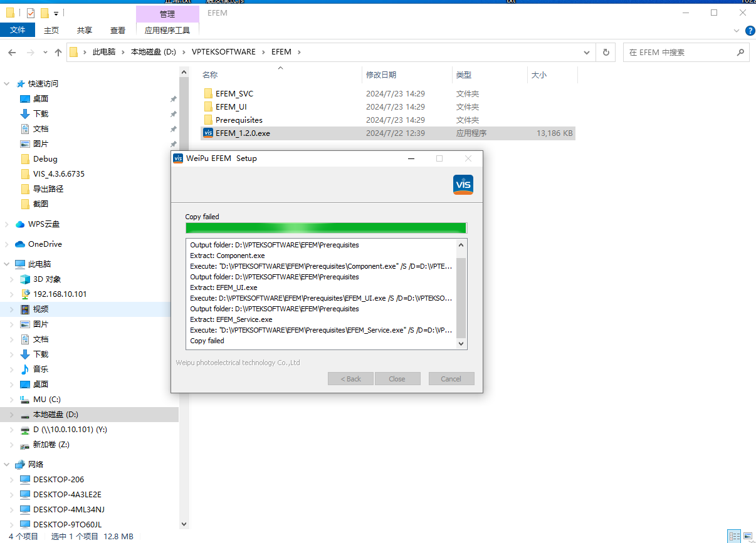
Task: Open the 应用程序工具 ribbon tab
Action: [167, 30]
